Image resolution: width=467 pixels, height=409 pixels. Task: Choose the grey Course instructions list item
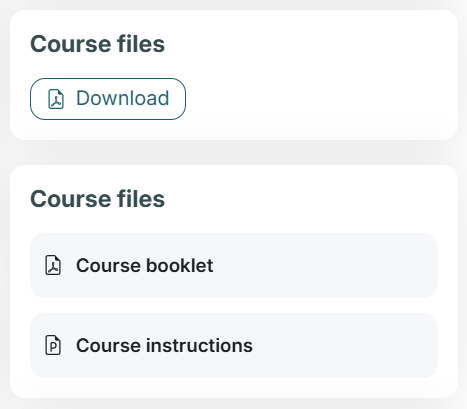tap(234, 345)
